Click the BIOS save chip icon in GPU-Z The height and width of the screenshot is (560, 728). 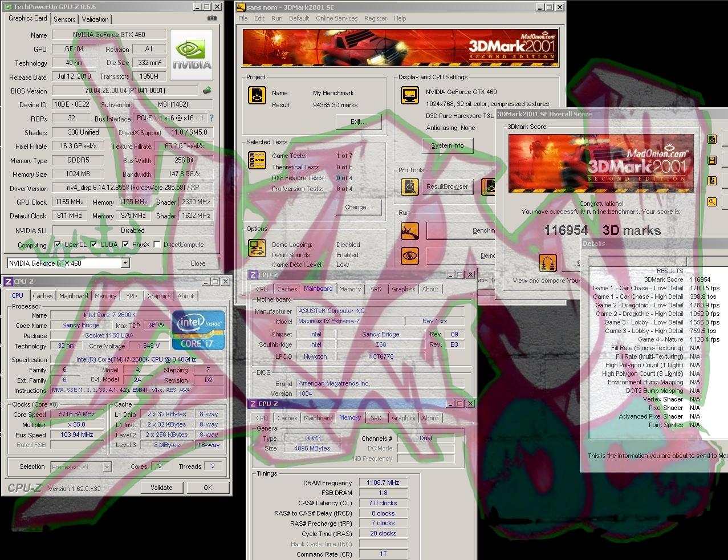[207, 91]
